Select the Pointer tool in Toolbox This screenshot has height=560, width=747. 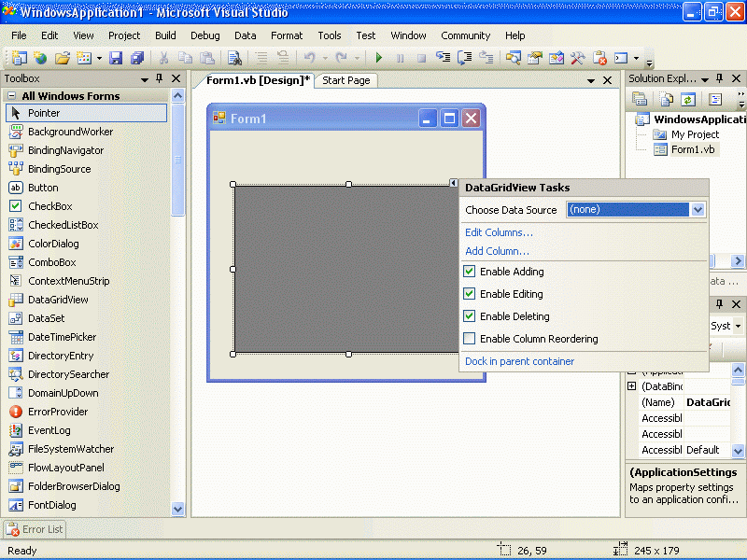[87, 113]
